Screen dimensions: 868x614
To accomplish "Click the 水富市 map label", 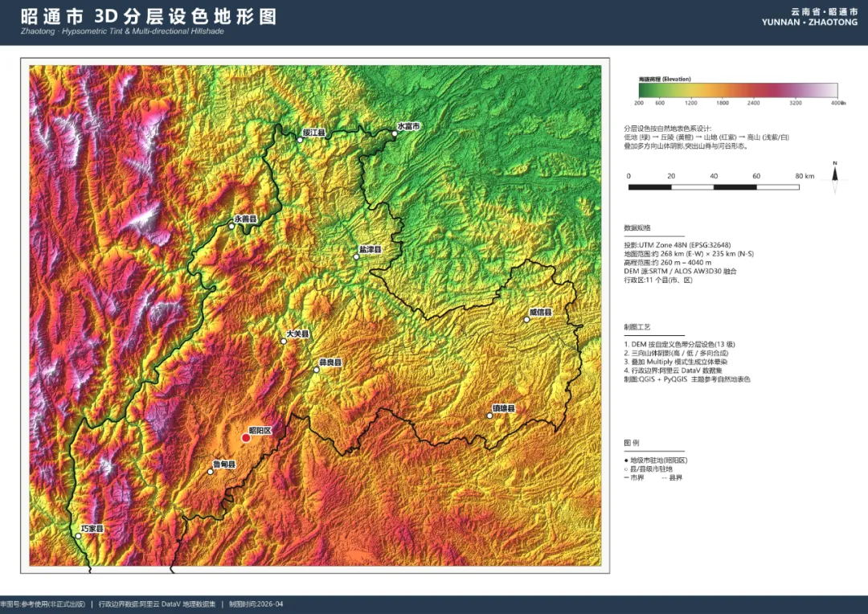I will [x=408, y=125].
